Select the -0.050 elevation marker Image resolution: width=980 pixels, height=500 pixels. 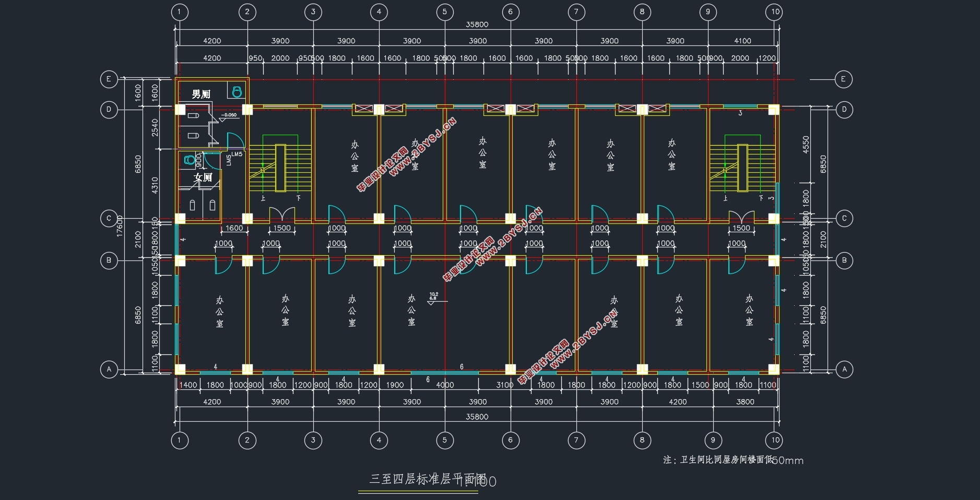point(228,116)
